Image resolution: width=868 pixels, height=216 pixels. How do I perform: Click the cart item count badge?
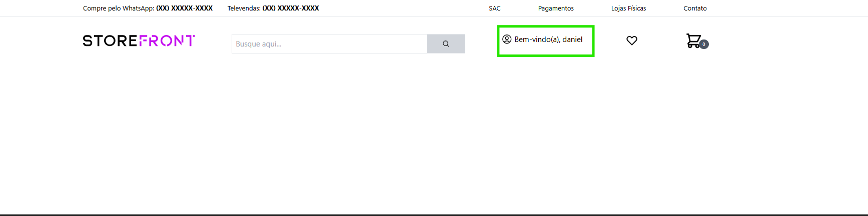(x=704, y=44)
